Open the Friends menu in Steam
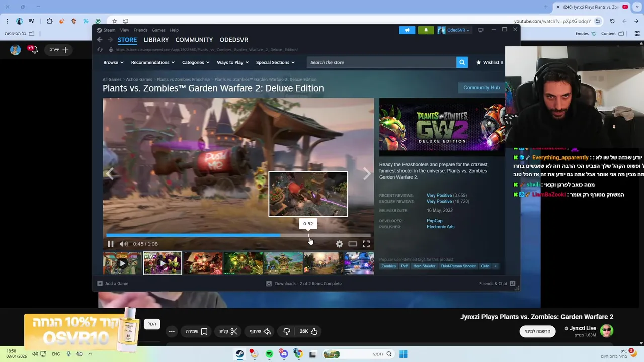 point(141,30)
